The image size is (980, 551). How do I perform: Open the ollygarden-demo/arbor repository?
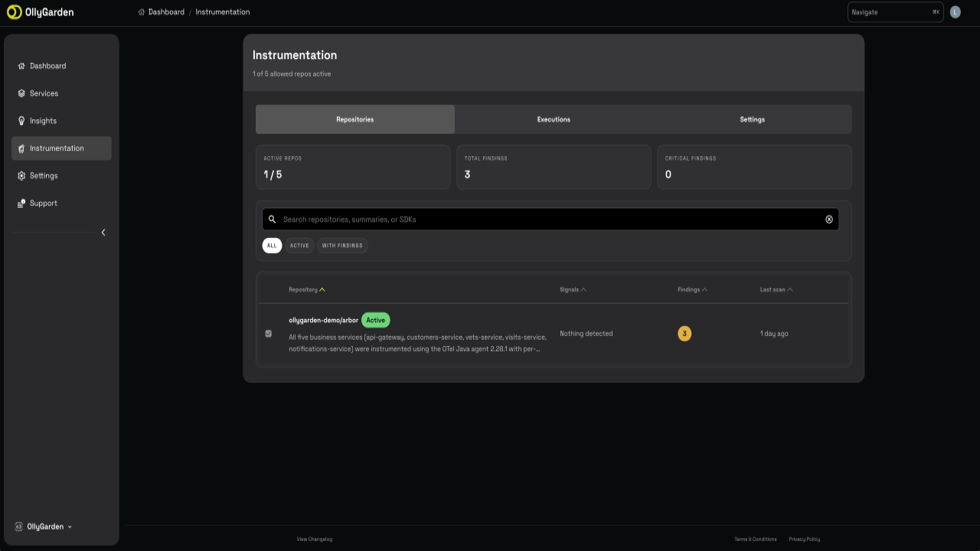pos(323,320)
